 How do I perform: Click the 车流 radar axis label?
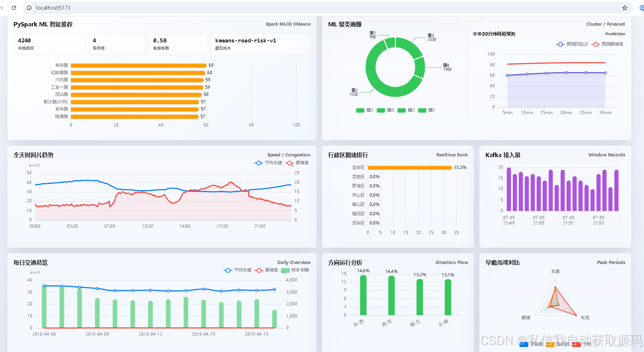(x=585, y=318)
